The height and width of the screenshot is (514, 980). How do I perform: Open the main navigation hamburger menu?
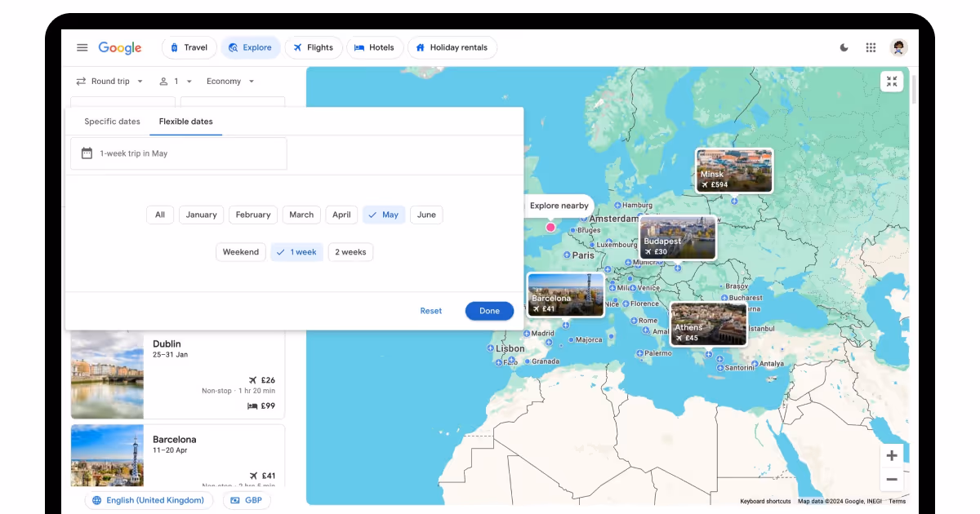click(x=82, y=47)
